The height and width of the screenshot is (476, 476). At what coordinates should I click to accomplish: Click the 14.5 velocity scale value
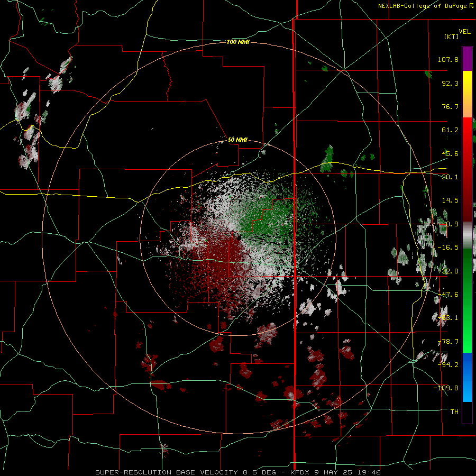(x=450, y=200)
